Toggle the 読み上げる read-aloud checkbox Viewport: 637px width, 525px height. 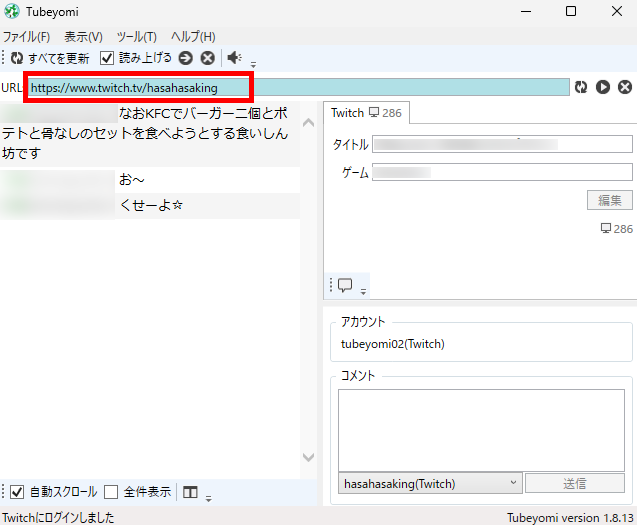pos(107,58)
